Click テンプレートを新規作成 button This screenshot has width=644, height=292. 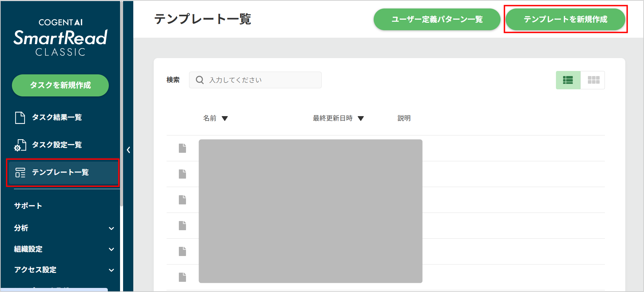point(565,19)
